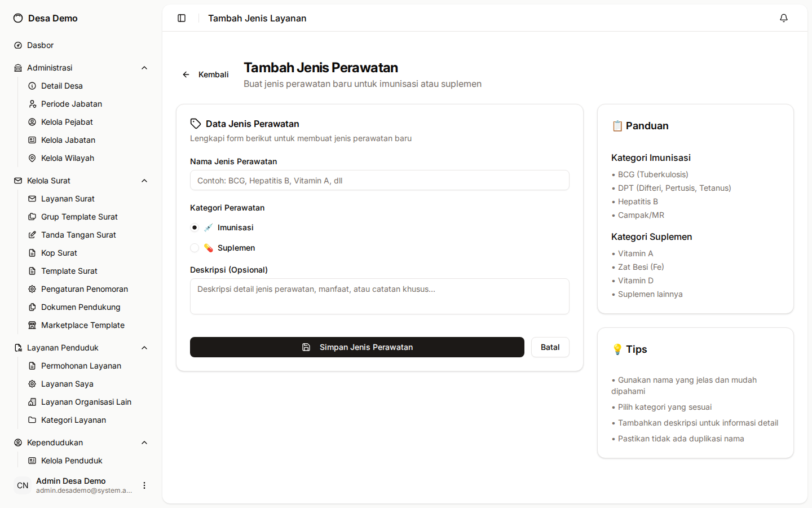
Task: Focus the Deskripsi textarea
Action: [x=379, y=296]
